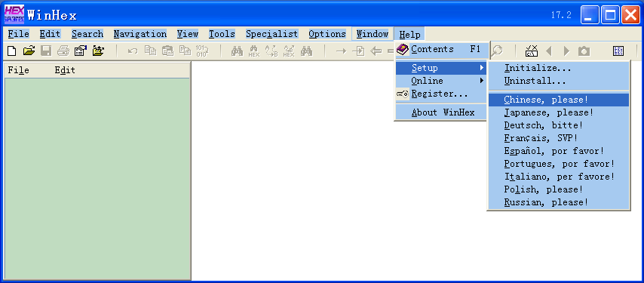
Task: Close the WinHex window
Action: click(x=630, y=15)
